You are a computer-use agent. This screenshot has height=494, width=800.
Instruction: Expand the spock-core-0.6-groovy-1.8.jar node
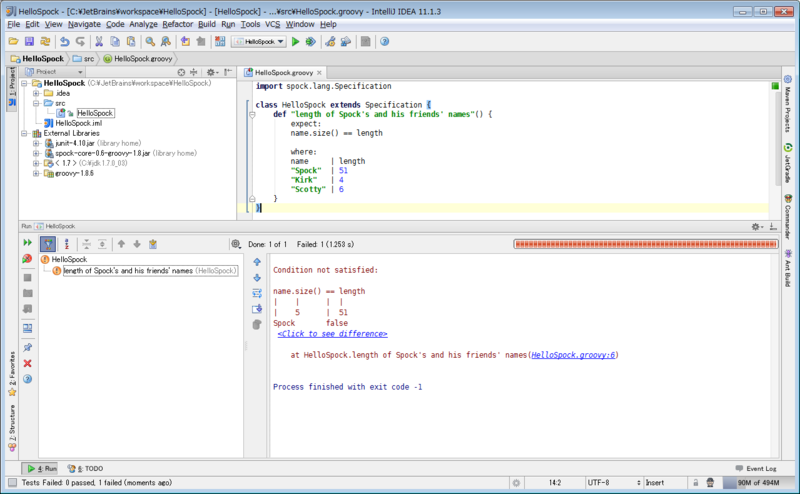pyautogui.click(x=36, y=153)
